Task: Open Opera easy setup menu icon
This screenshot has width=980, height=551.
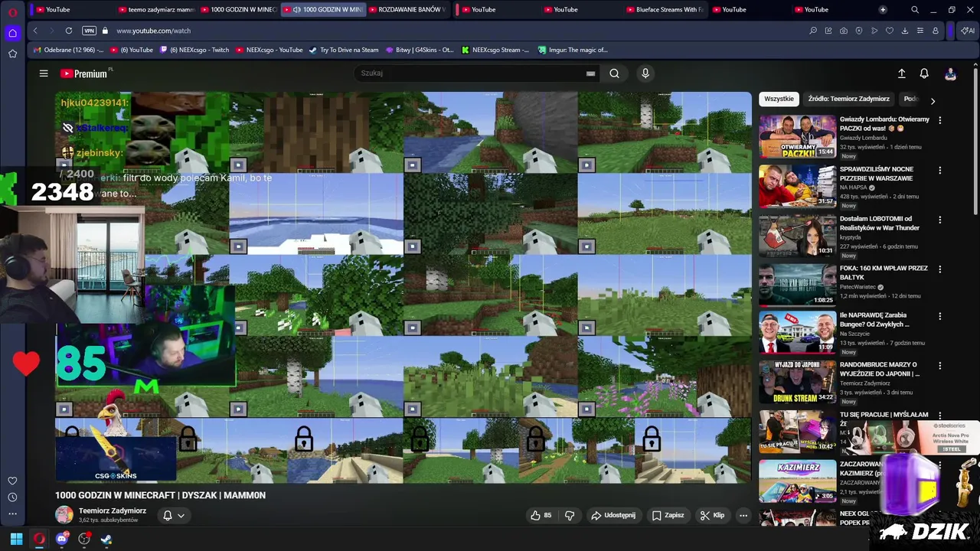Action: pyautogui.click(x=920, y=31)
